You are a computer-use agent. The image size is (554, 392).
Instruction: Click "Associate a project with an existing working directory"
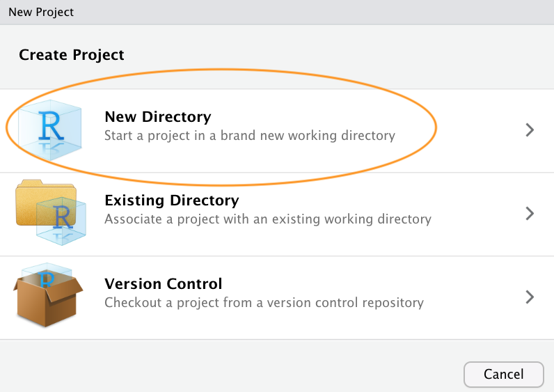tap(267, 219)
